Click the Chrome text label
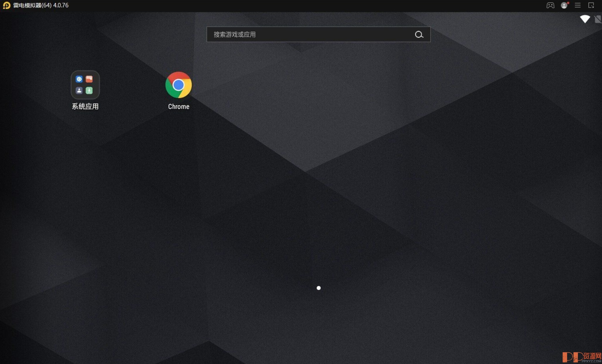Screen dimensions: 602x364 click(179, 107)
